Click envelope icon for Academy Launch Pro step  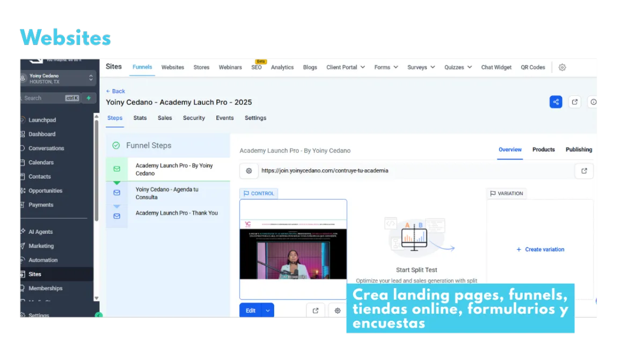point(117,169)
